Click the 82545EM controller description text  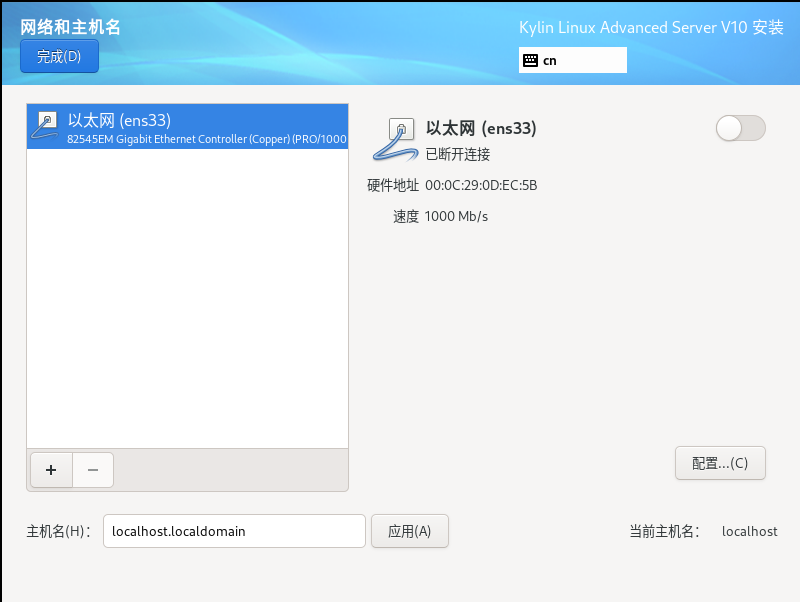point(200,139)
